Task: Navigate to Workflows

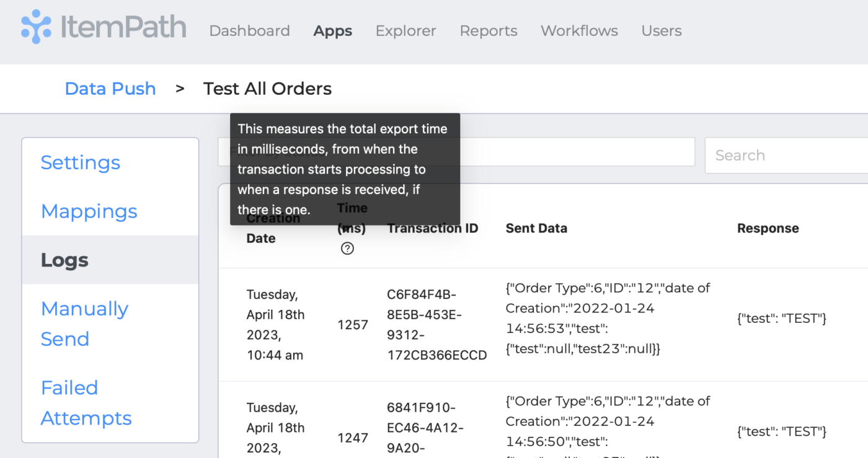Action: [579, 31]
